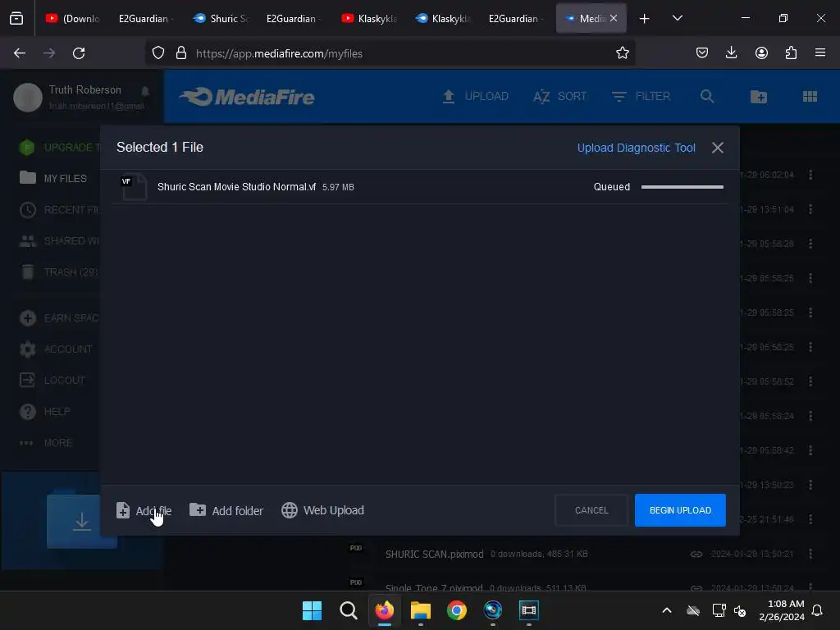Open options menu for the 06:02:04 row
This screenshot has width=840, height=630.
[810, 175]
